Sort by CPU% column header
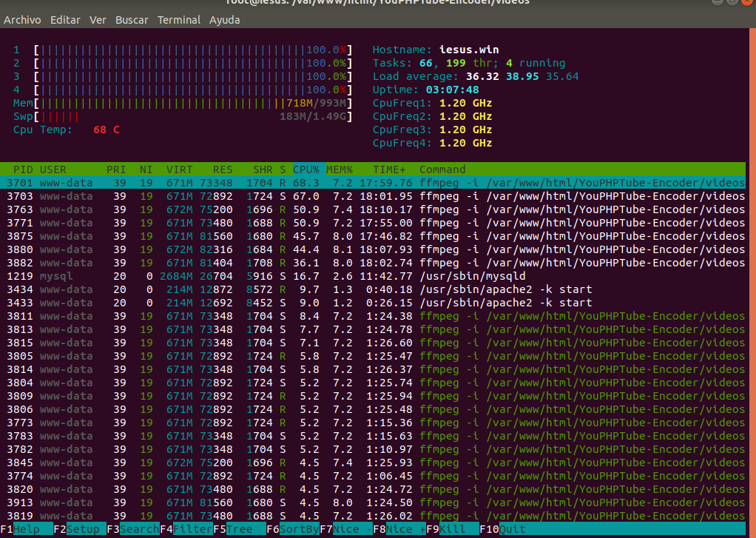Image resolution: width=756 pixels, height=538 pixels. tap(306, 169)
